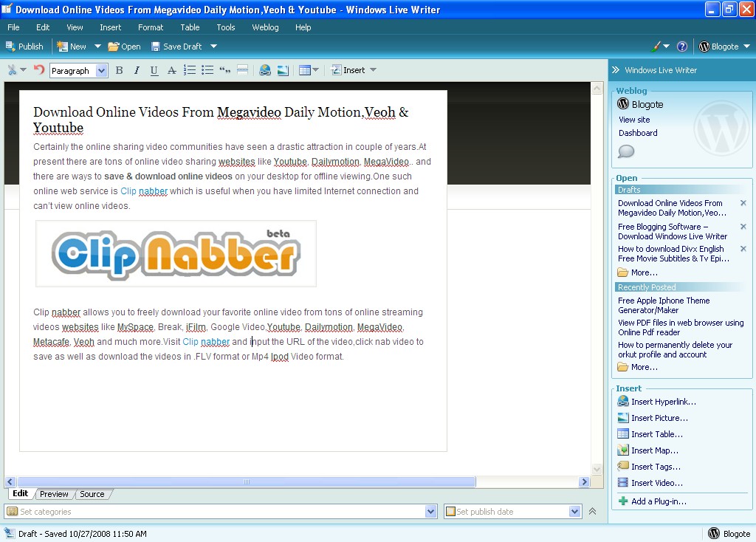Viewport: 756px width, 542px height.
Task: Open an existing post with Open
Action: [124, 47]
